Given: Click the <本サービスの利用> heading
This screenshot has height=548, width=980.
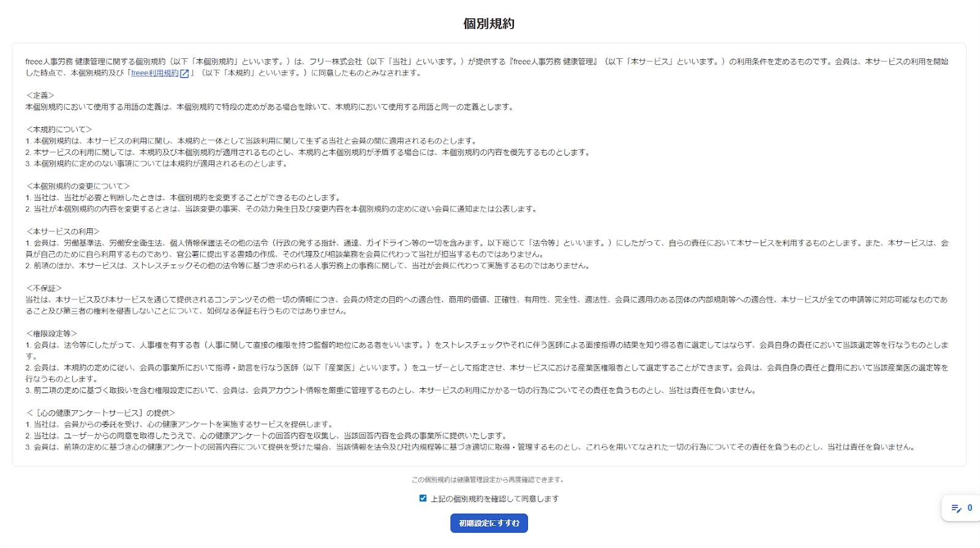Looking at the screenshot, I should 62,231.
